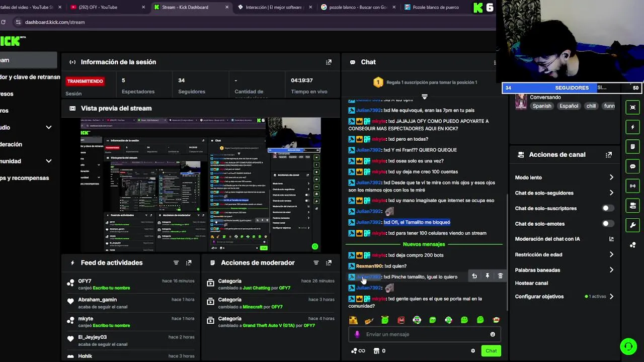Open chat settings gear icon

(x=473, y=351)
